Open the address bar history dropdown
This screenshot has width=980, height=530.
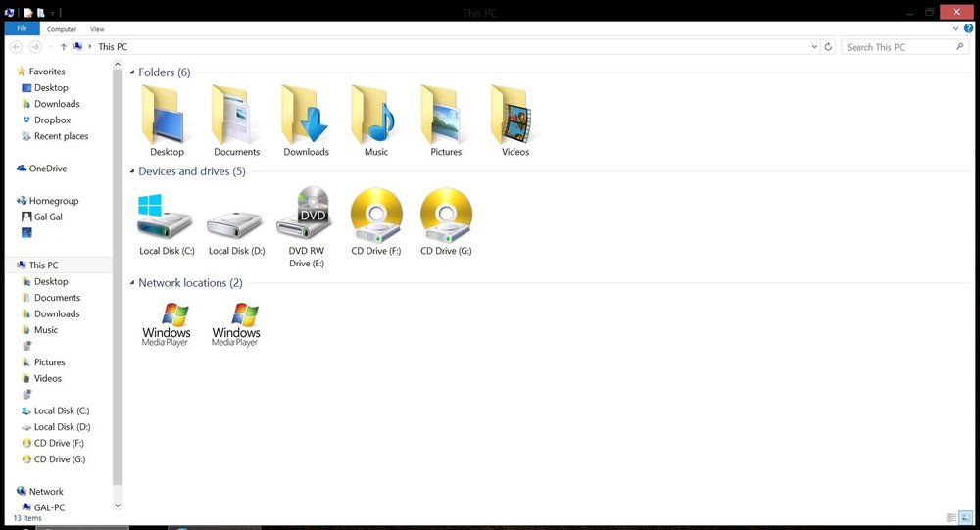point(814,47)
